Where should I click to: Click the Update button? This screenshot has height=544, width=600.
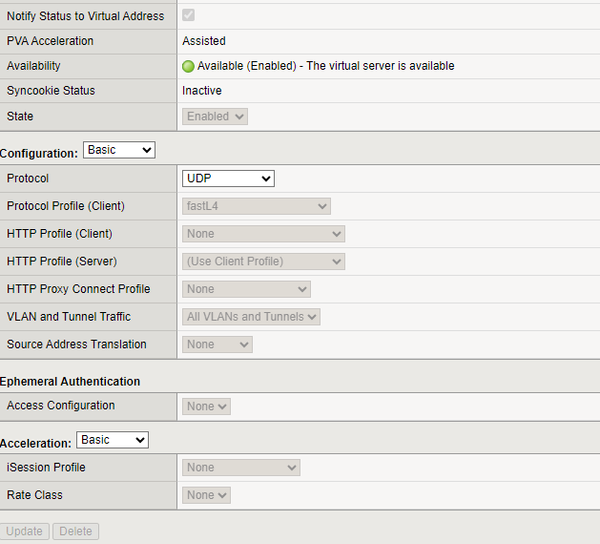tap(25, 531)
